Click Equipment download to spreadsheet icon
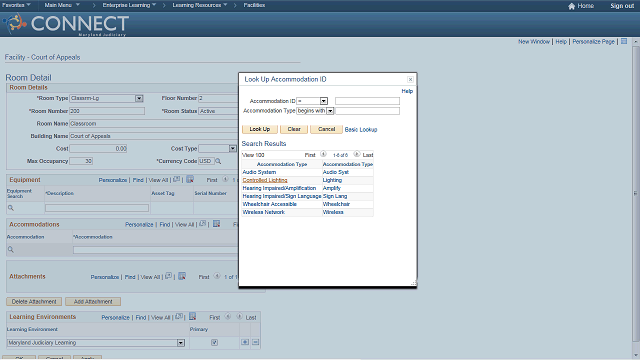640x360 pixels. click(190, 180)
